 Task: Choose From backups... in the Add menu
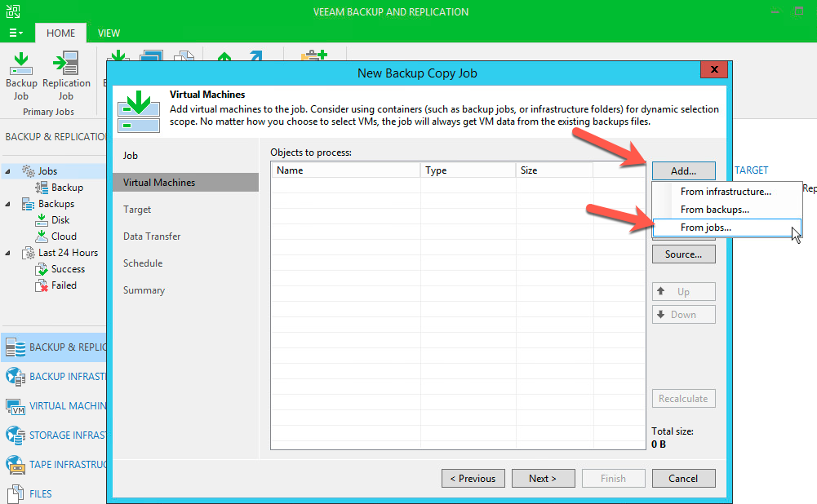[x=727, y=210]
